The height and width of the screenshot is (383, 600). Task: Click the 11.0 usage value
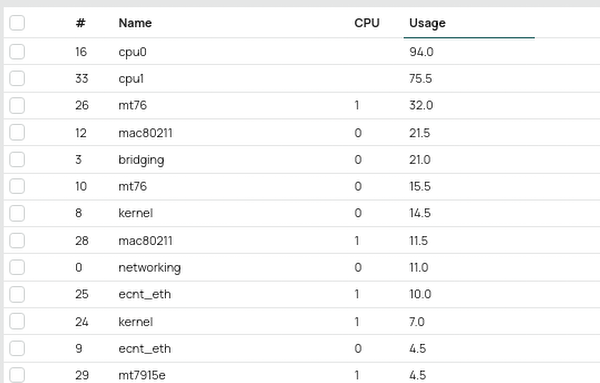pyautogui.click(x=419, y=267)
